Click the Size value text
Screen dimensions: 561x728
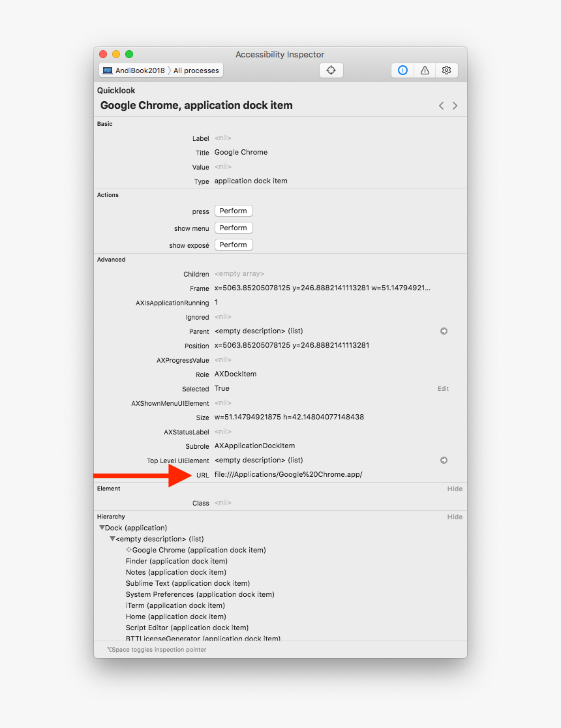289,417
